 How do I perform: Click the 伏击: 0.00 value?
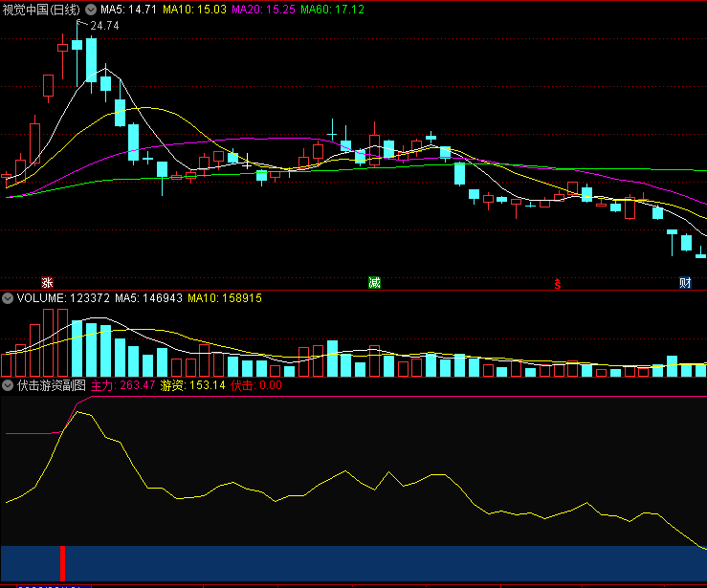coord(256,385)
